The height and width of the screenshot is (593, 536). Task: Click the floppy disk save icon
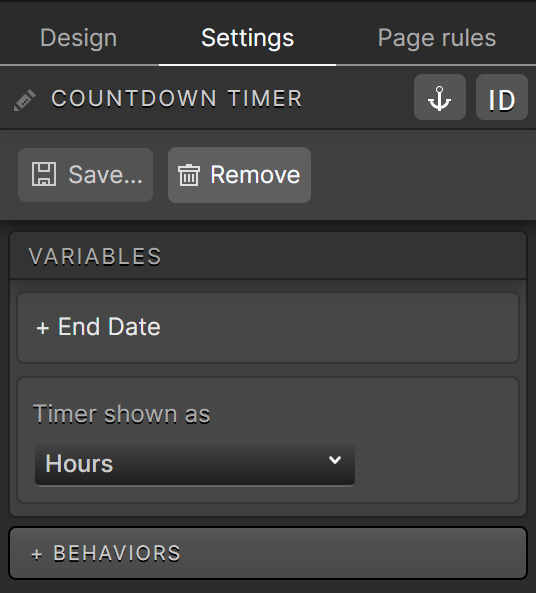(44, 174)
